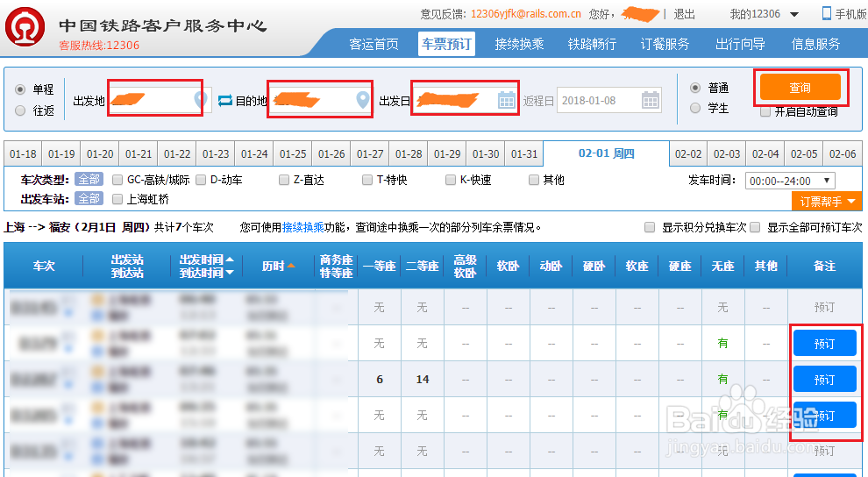The height and width of the screenshot is (477, 868).
Task: Select 往返 round-trip radio button
Action: click(x=20, y=110)
